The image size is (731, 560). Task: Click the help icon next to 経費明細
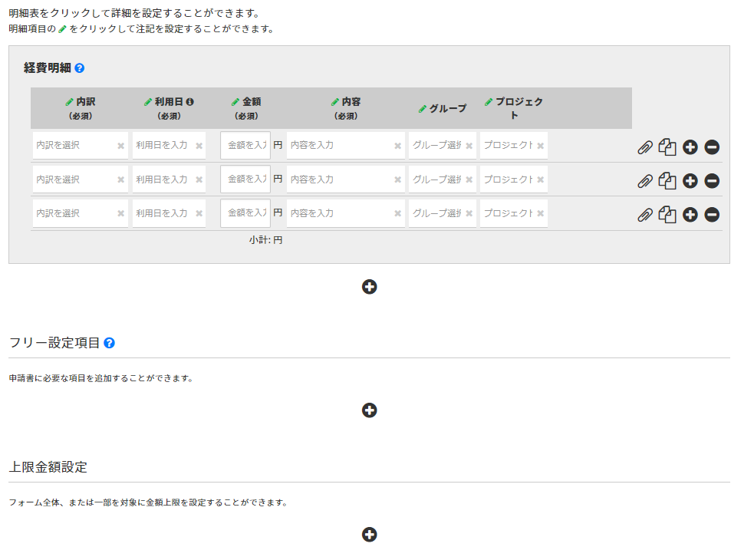80,68
